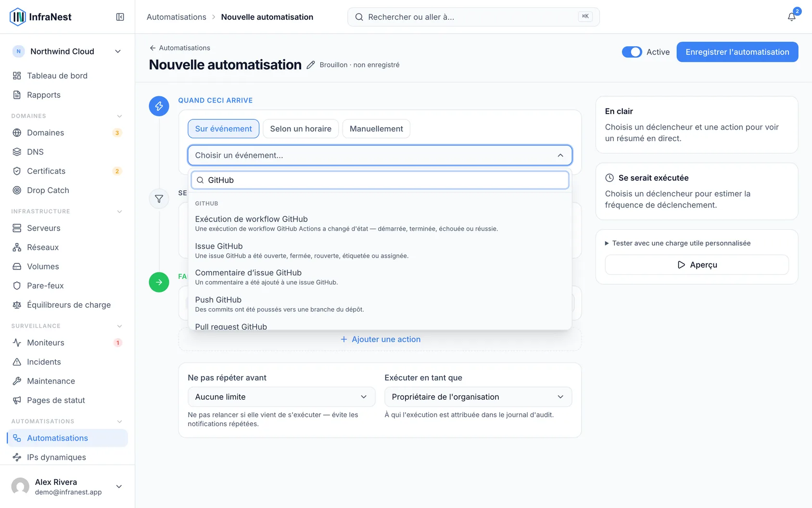812x508 pixels.
Task: Click the green arrow action step icon
Action: pyautogui.click(x=159, y=282)
